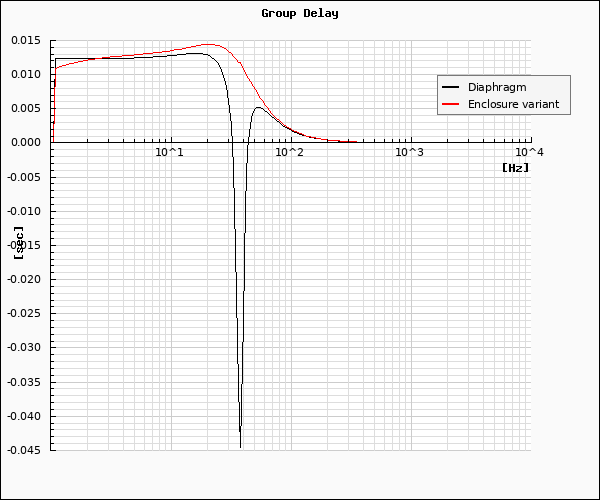Select the Enclosure variant legend label
Image resolution: width=600 pixels, height=500 pixels.
(x=513, y=104)
